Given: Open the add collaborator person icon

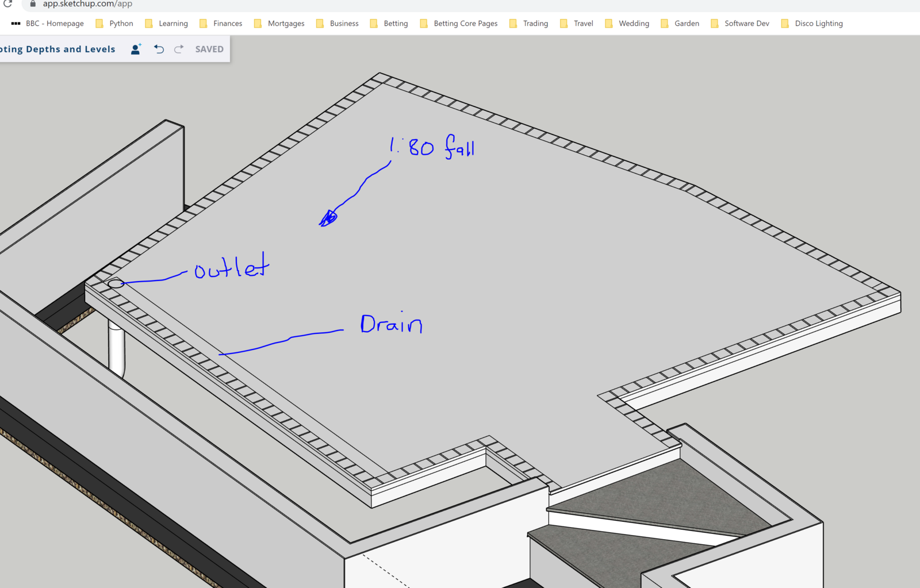Looking at the screenshot, I should pyautogui.click(x=136, y=49).
